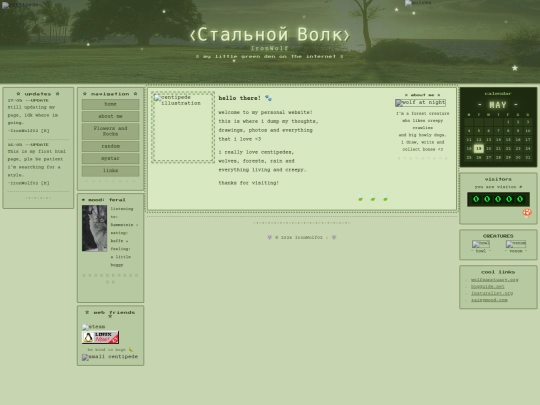Image resolution: width=540 pixels, height=405 pixels.
Task: Click the venom creature image
Action: pos(516,244)
